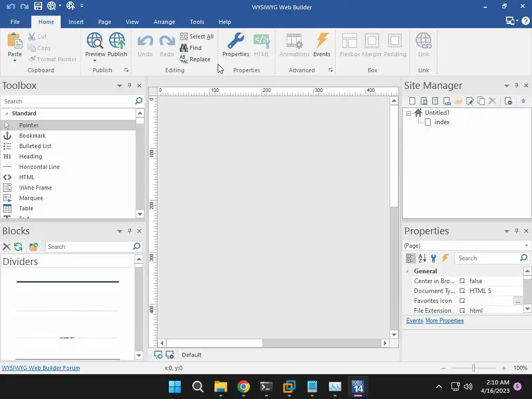Click the new-from-template icon in Site Manager

(435, 101)
